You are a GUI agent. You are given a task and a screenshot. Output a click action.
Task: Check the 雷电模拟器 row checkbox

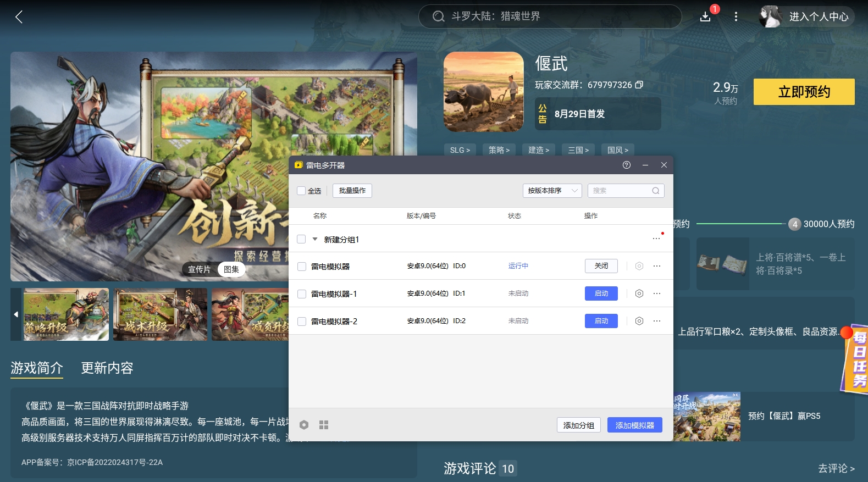pos(302,267)
